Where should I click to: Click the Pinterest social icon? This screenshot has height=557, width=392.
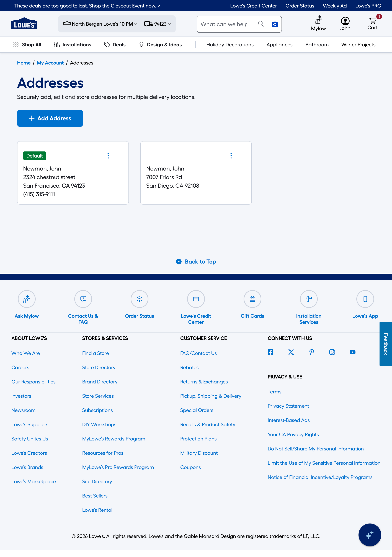pyautogui.click(x=311, y=352)
